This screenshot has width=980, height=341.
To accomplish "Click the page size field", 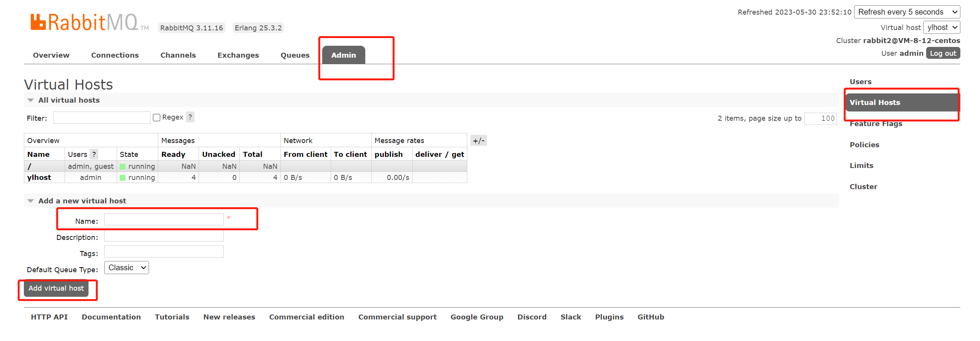I will [x=820, y=118].
